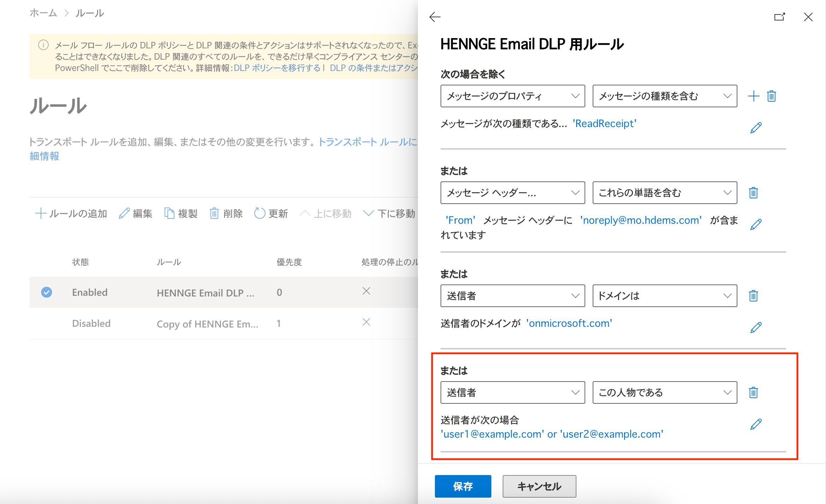The image size is (826, 504).
Task: Go to ホーム breadcrumb
Action: pos(43,13)
